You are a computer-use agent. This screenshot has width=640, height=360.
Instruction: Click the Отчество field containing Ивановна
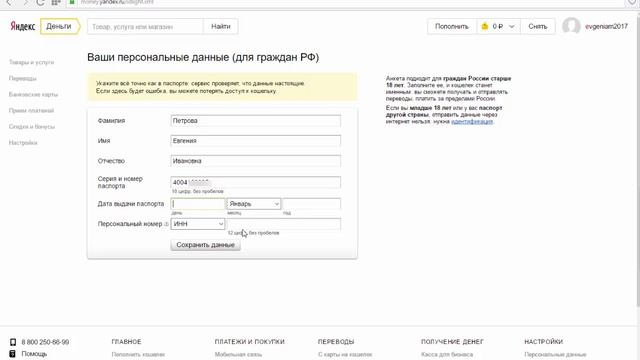(256, 161)
